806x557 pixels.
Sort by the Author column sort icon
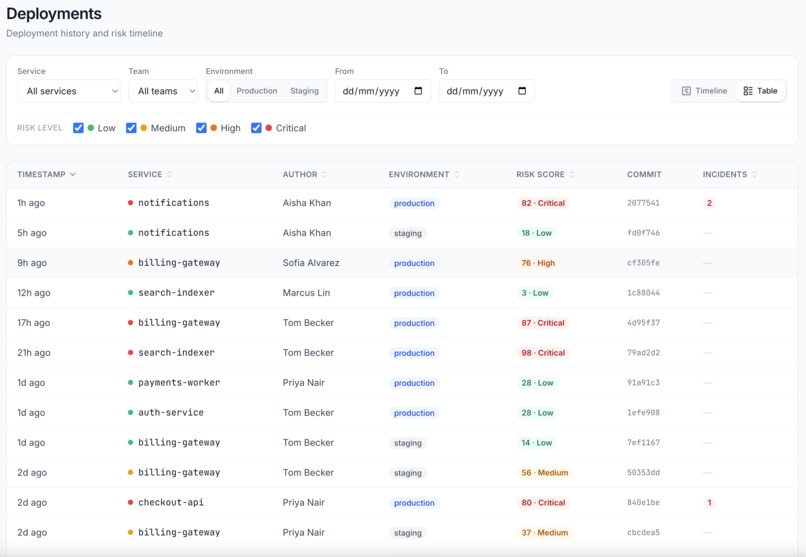tap(324, 174)
